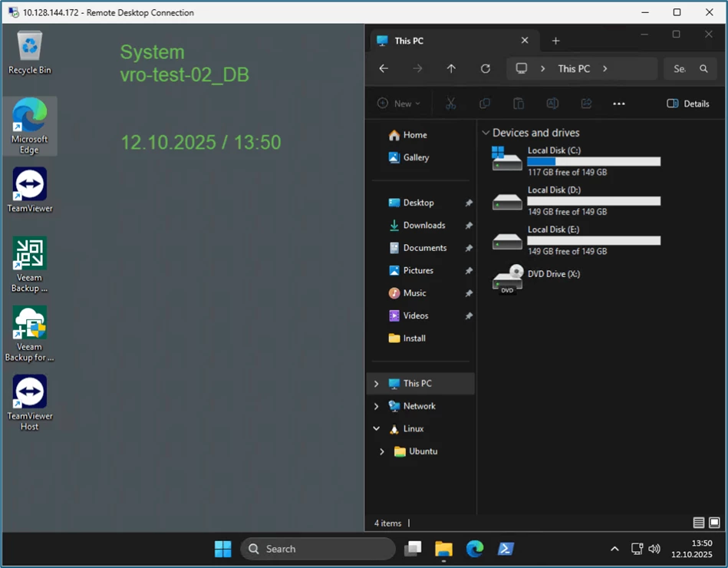
Task: Toggle the Details pane button
Action: [688, 104]
